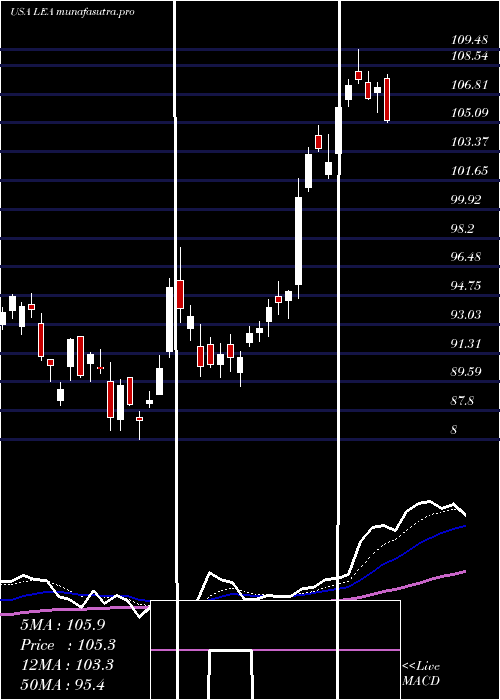Click the 91.31 price level label
Screen dimensions: 500x700
(x=466, y=343)
